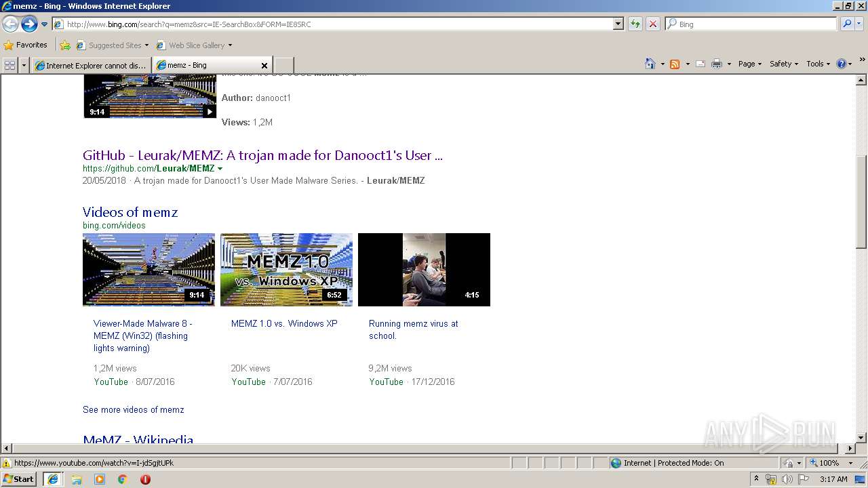Click the red Opera-style taskbar icon

[x=145, y=479]
